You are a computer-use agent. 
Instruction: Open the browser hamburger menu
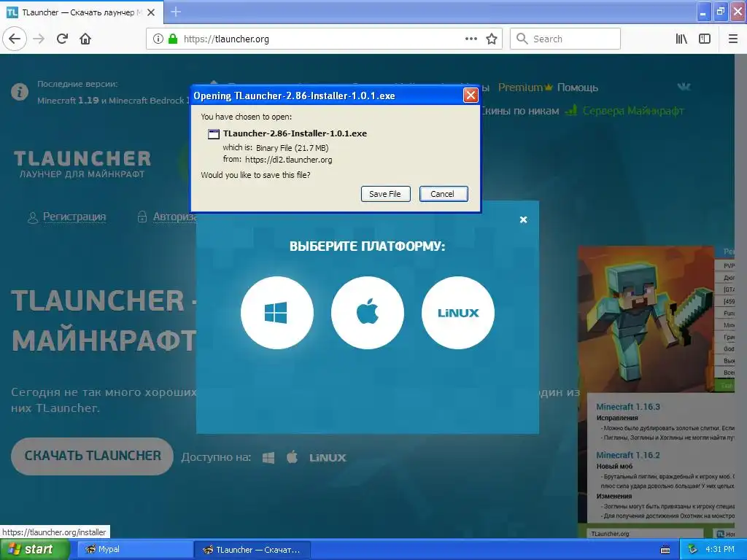click(733, 39)
